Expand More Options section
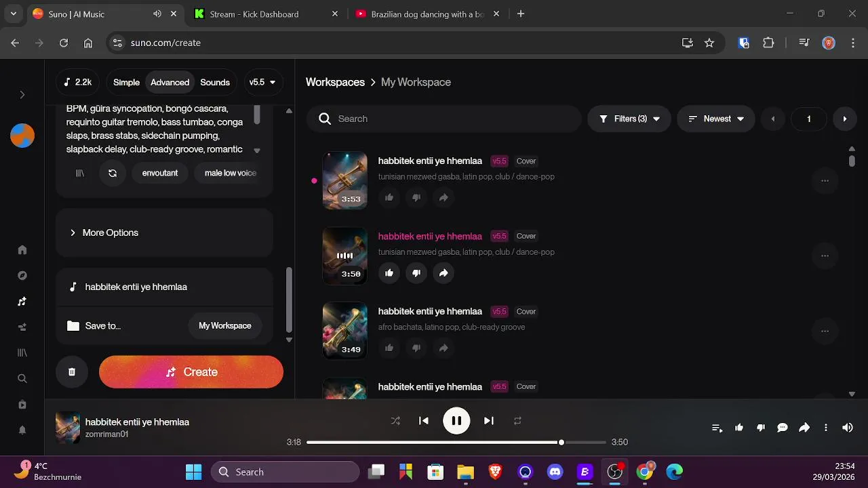The image size is (868, 488). click(164, 232)
